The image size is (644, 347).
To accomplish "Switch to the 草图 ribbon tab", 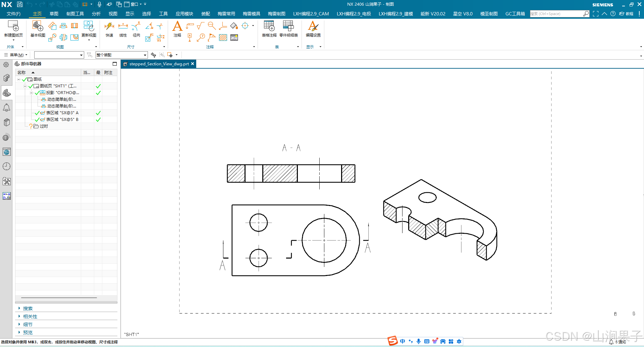I will tap(54, 14).
